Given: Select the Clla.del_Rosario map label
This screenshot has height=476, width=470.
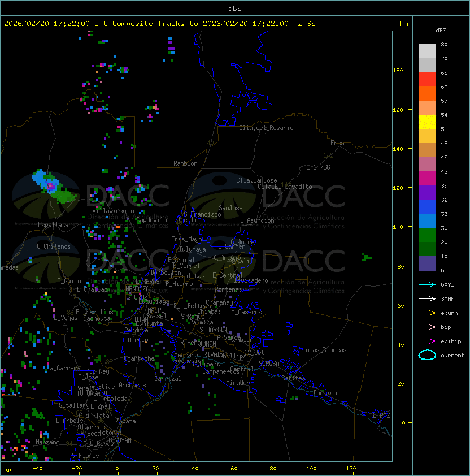Looking at the screenshot, I should (266, 128).
